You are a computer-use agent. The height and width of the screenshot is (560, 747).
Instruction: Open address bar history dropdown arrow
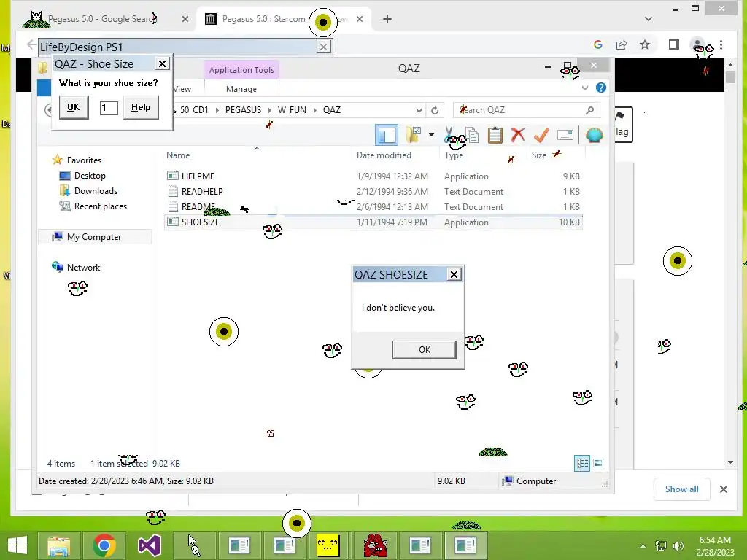[419, 110]
